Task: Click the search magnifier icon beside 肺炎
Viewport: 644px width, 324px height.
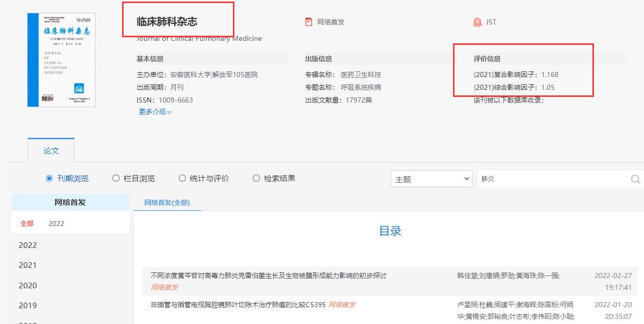Action: 635,179
